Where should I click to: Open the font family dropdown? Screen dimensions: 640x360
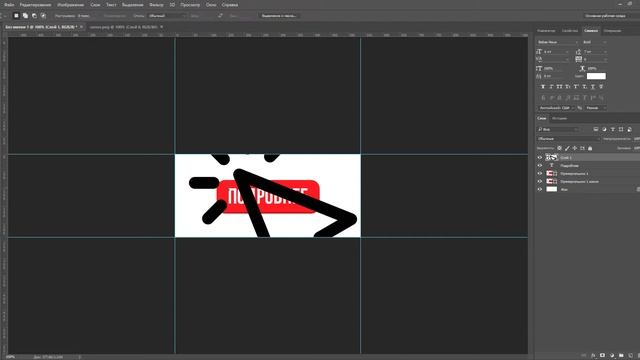(558, 42)
